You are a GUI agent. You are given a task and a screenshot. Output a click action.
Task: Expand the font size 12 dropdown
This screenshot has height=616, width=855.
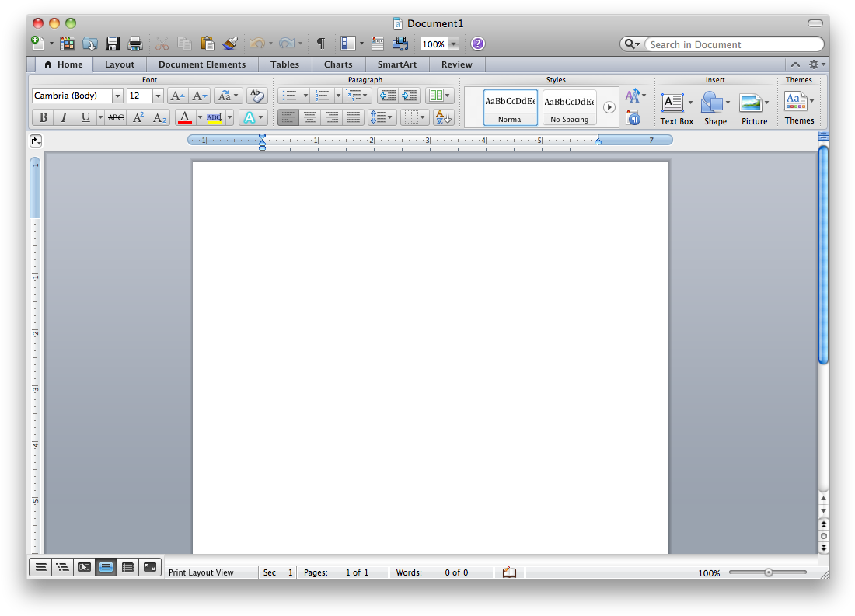point(158,96)
